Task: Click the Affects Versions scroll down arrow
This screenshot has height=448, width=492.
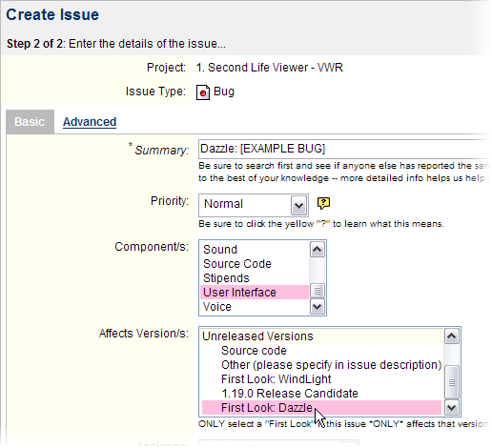Action: click(x=452, y=407)
